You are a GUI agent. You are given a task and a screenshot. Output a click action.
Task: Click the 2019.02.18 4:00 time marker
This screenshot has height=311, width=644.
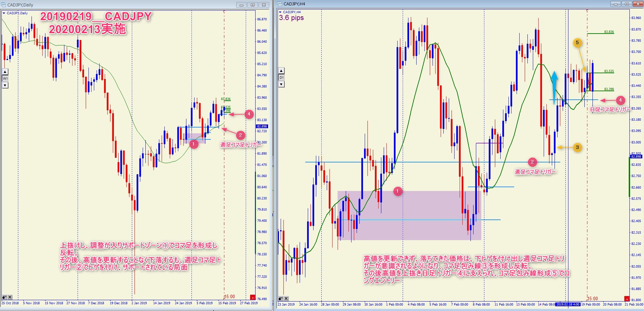point(568,304)
